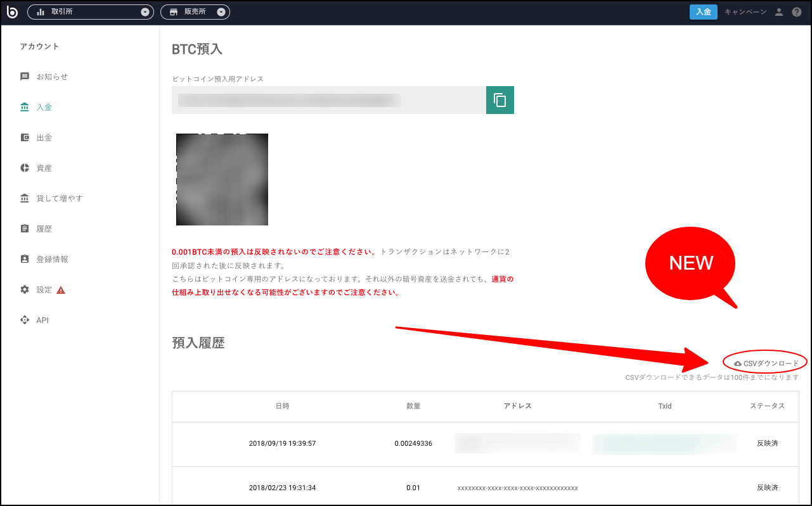Click the 出金 wallet icon
The height and width of the screenshot is (506, 812).
point(25,137)
